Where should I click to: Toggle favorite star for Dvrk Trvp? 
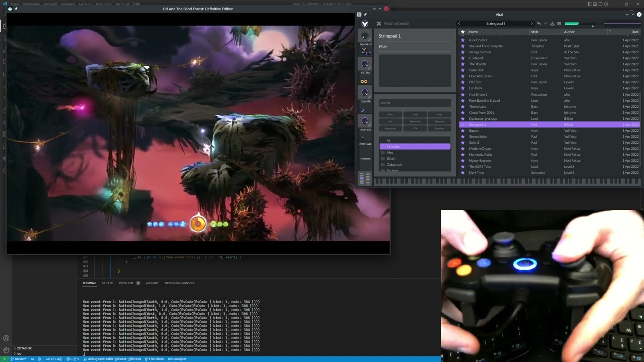(463, 173)
